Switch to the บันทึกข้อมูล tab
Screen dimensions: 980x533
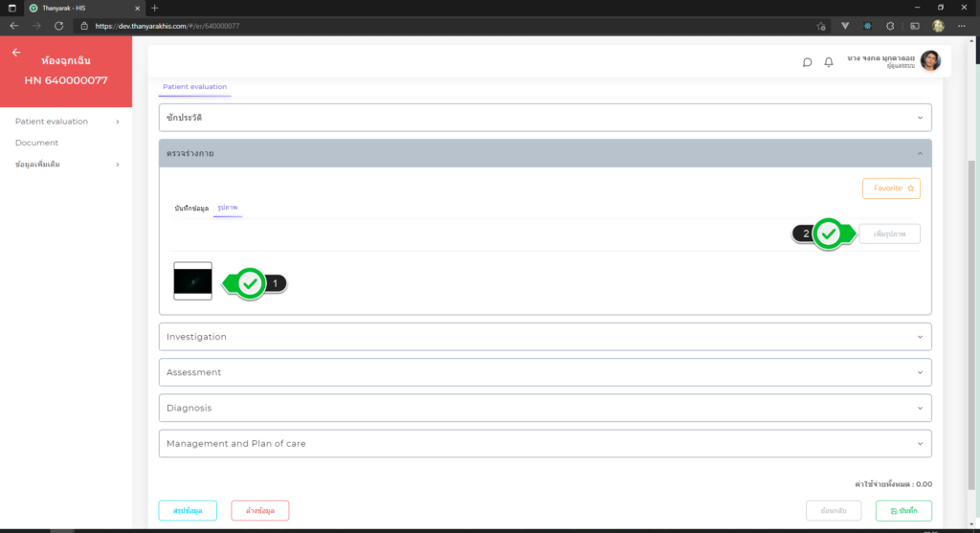pyautogui.click(x=191, y=208)
